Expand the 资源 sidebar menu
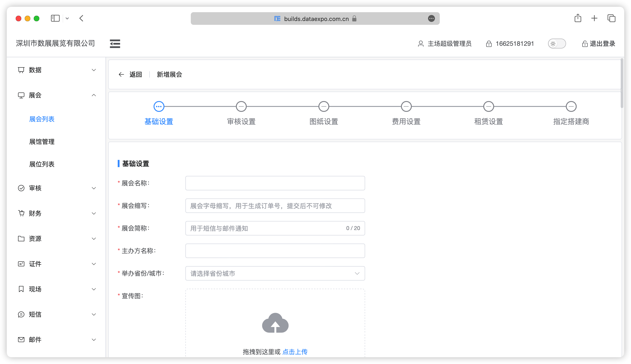 click(x=57, y=239)
